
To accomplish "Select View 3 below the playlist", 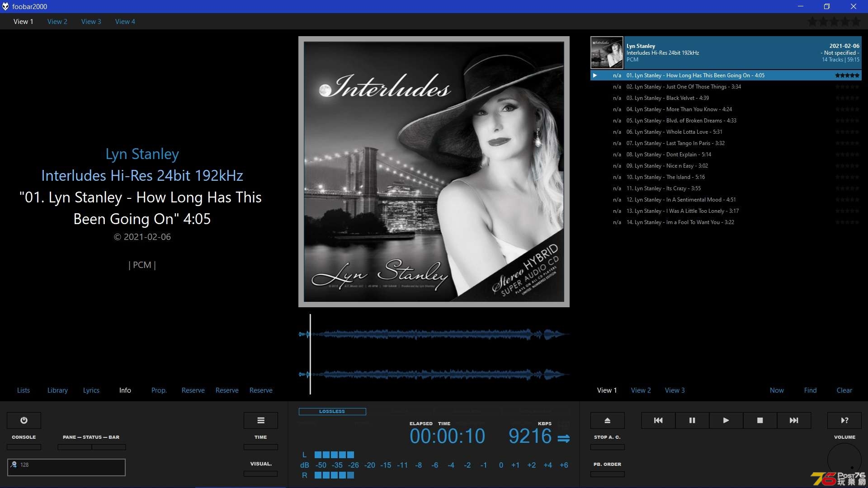I will coord(675,390).
